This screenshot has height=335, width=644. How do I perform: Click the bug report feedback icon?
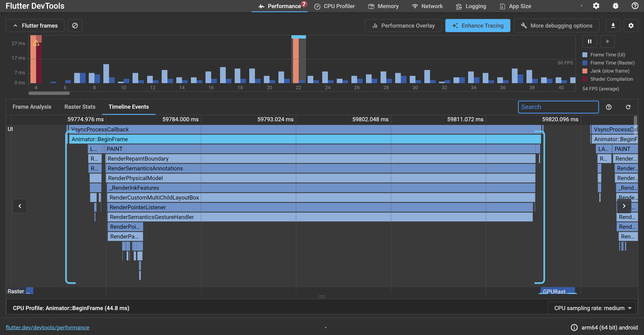(615, 6)
